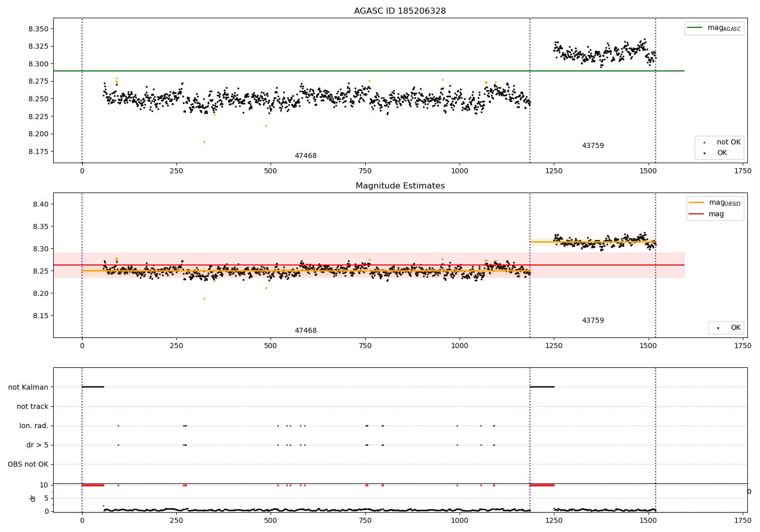Click the lowest orange outlier point in top plot

point(204,142)
